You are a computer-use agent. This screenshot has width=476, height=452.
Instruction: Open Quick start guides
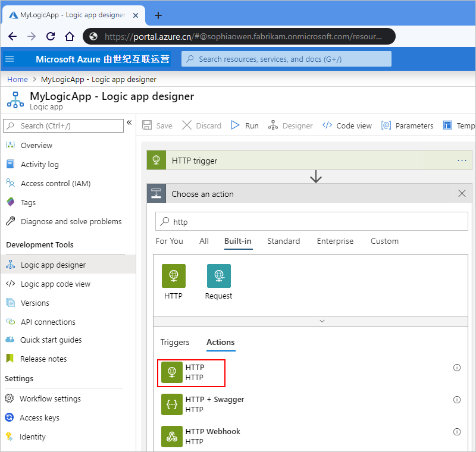[x=51, y=340]
